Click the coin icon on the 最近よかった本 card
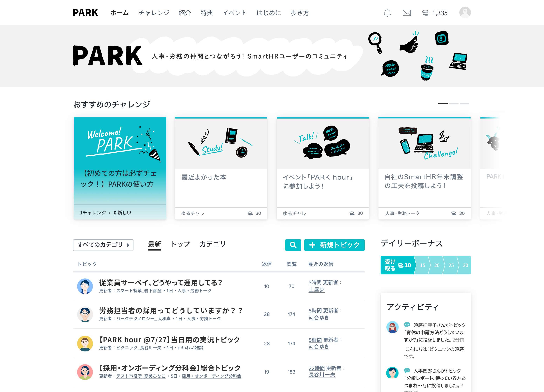544x392 pixels. [x=250, y=213]
